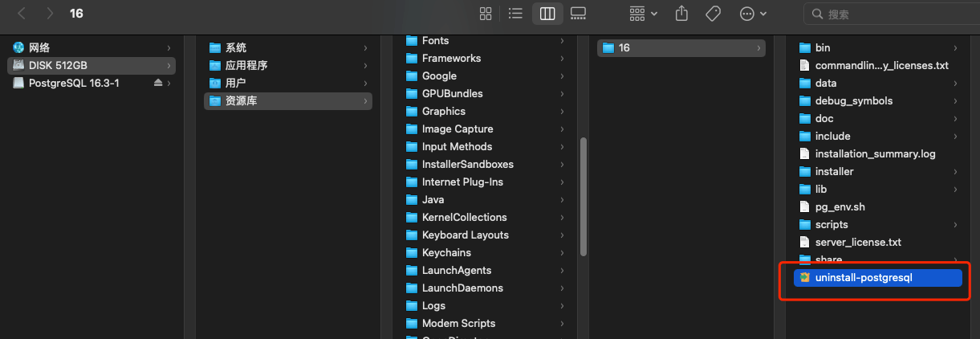
Task: Switch to icon grid view
Action: pyautogui.click(x=486, y=14)
